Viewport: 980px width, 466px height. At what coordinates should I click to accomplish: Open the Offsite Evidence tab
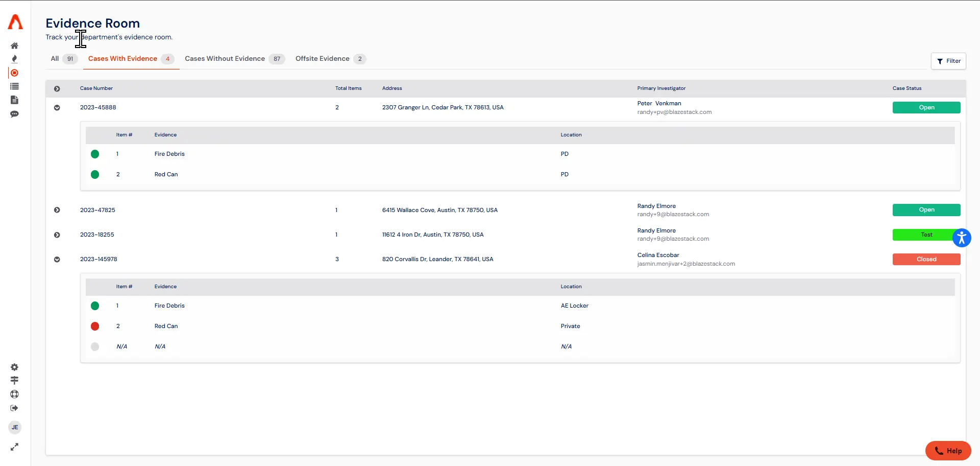(x=331, y=59)
